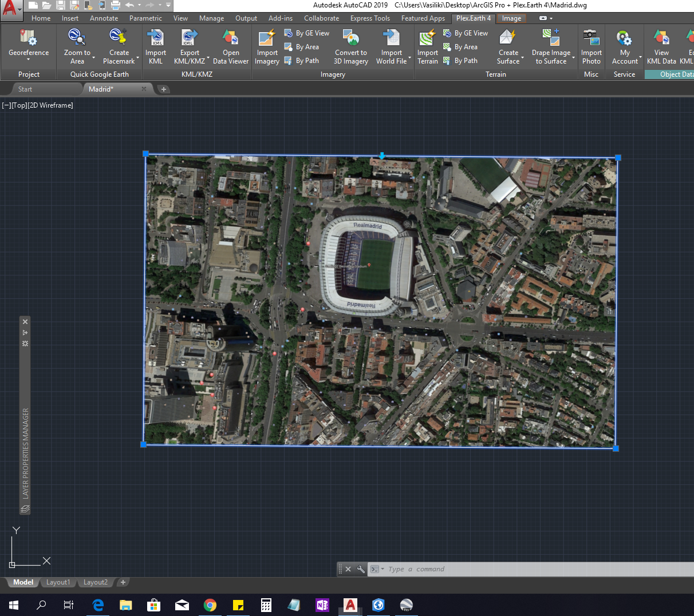Open the Insert ribbon tab
Viewport: 694px width, 616px height.
pos(70,18)
